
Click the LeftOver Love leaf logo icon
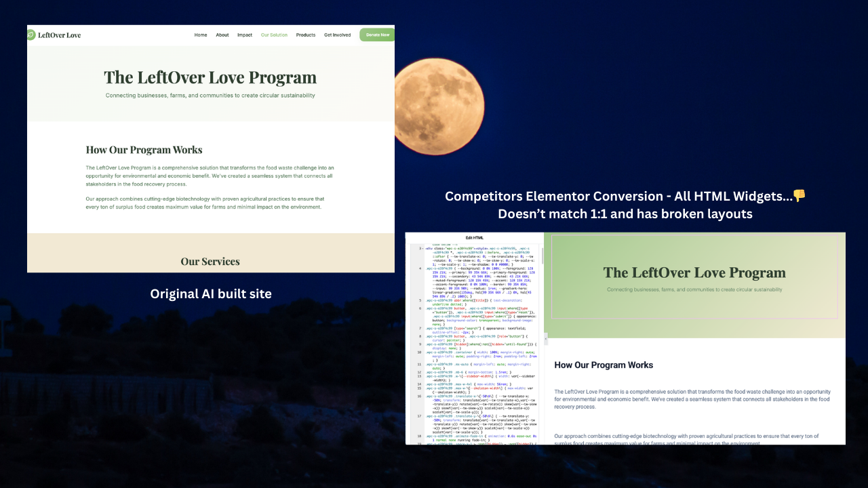point(31,35)
